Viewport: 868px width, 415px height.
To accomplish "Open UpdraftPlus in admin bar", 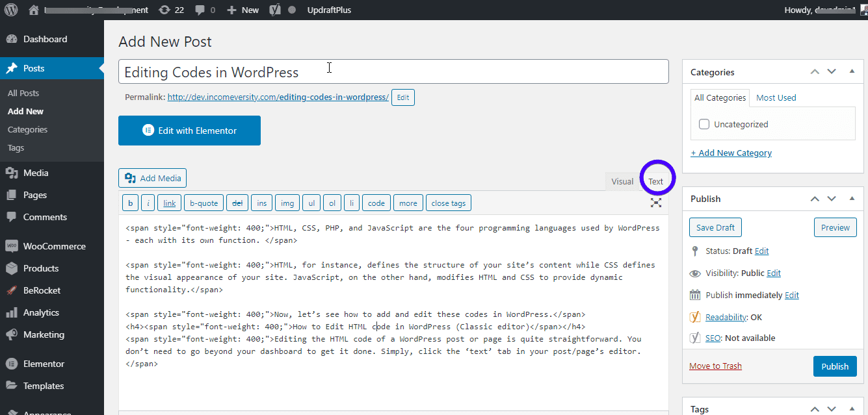I will coord(329,10).
